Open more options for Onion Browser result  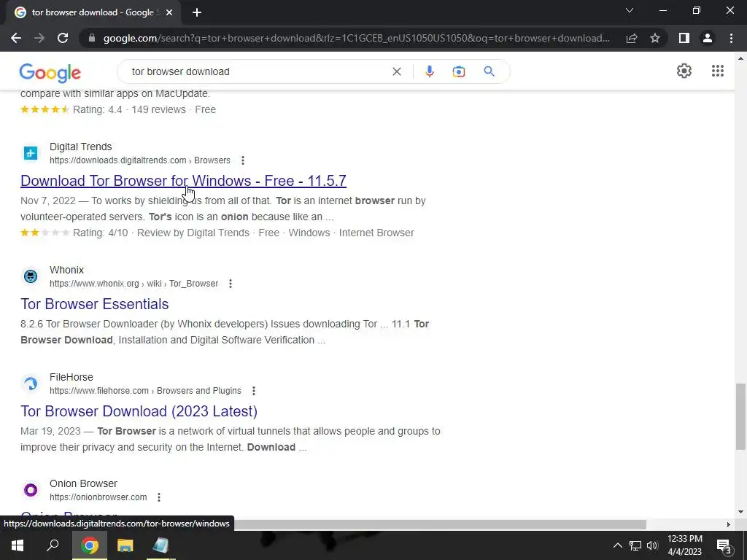(x=158, y=497)
